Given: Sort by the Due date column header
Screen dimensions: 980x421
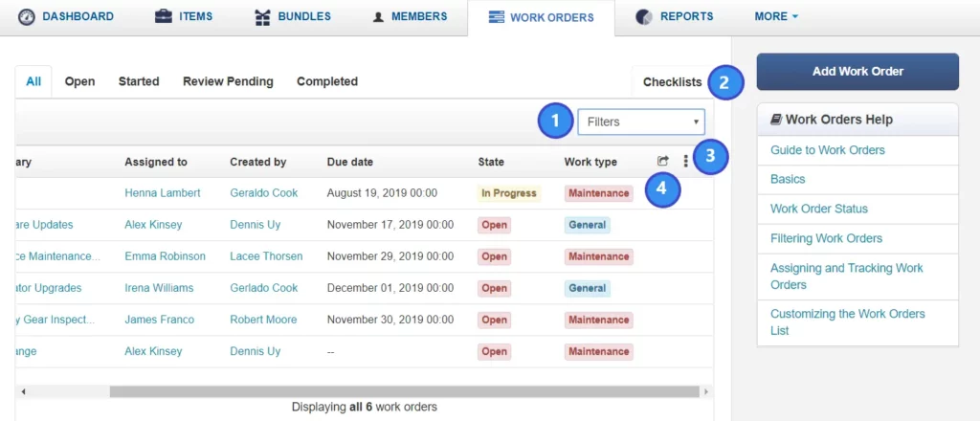Looking at the screenshot, I should 350,163.
